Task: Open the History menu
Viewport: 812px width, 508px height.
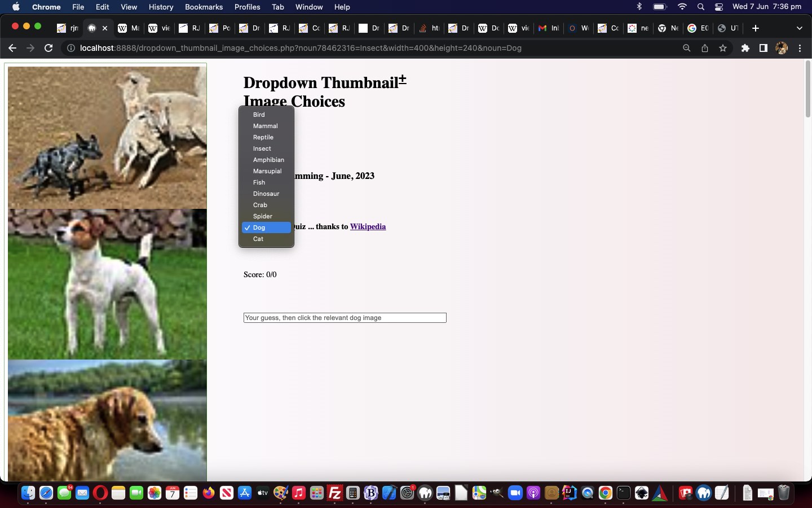Action: click(161, 7)
